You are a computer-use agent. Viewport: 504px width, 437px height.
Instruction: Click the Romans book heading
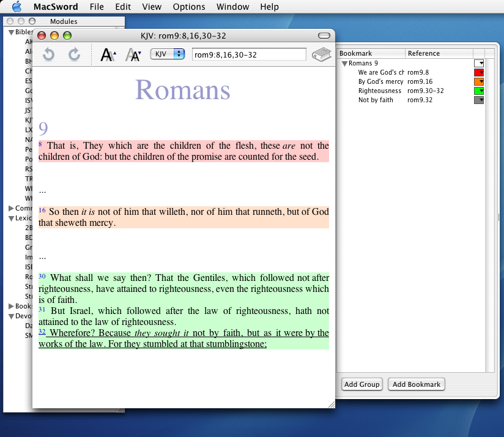point(182,90)
